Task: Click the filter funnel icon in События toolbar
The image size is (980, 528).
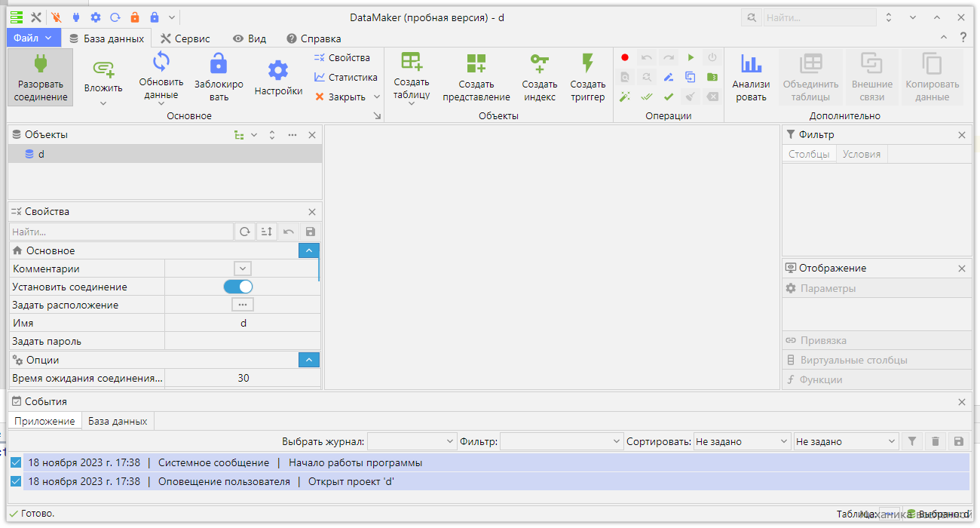Action: point(912,441)
